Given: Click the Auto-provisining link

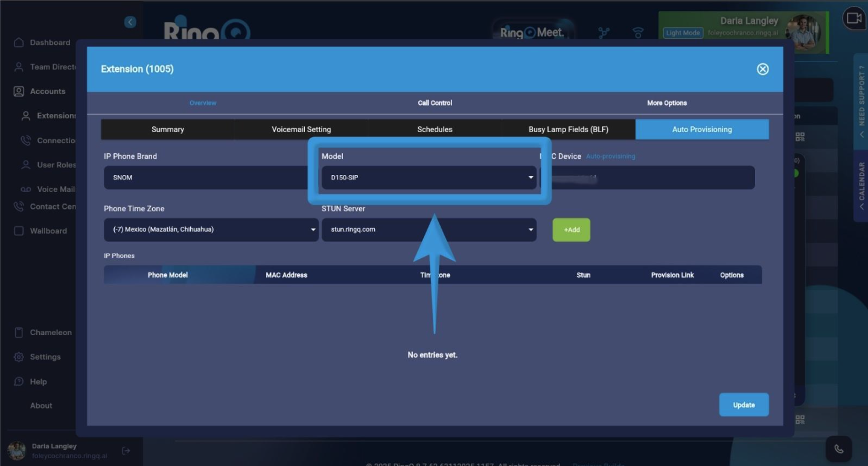Looking at the screenshot, I should click(x=610, y=156).
